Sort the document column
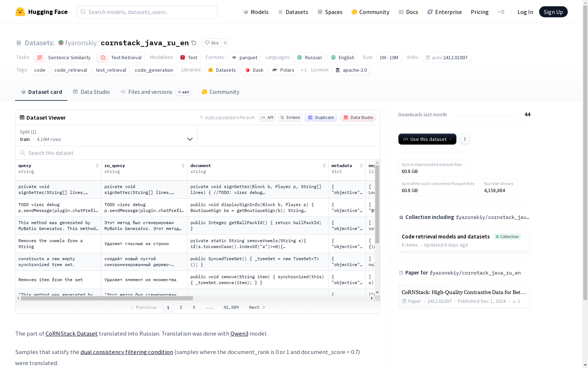The height and width of the screenshot is (368, 588). pos(324,166)
